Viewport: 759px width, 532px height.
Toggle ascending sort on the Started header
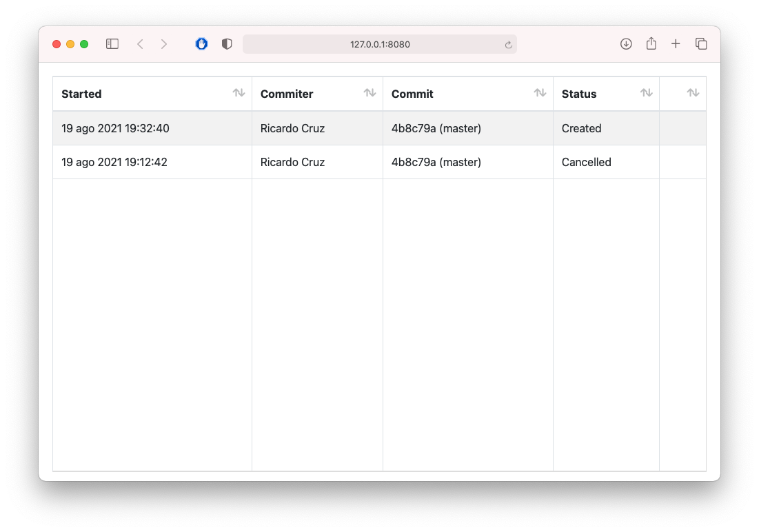[x=240, y=93]
